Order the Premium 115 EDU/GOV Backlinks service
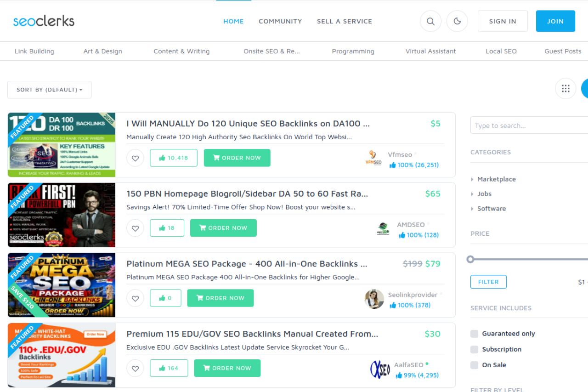 (x=227, y=368)
